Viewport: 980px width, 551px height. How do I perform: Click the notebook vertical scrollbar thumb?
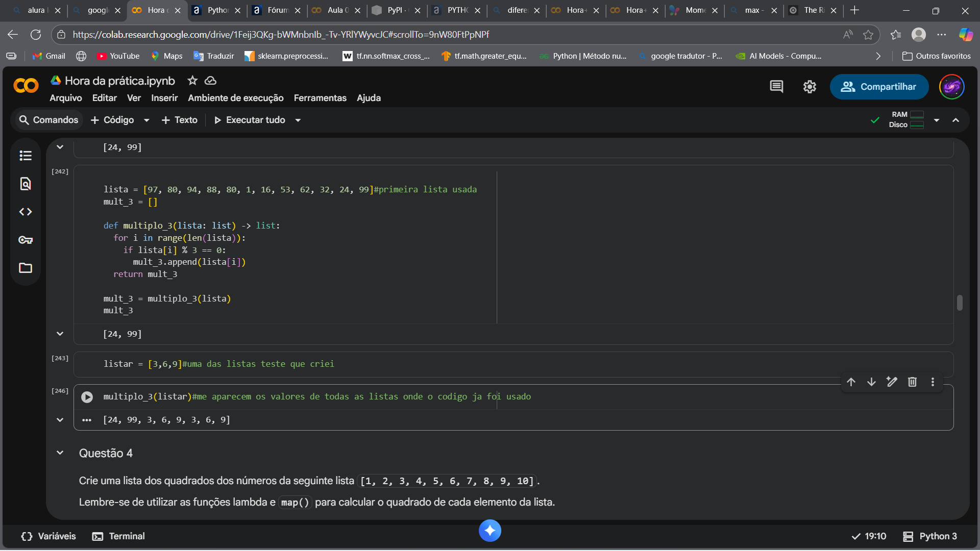(960, 303)
